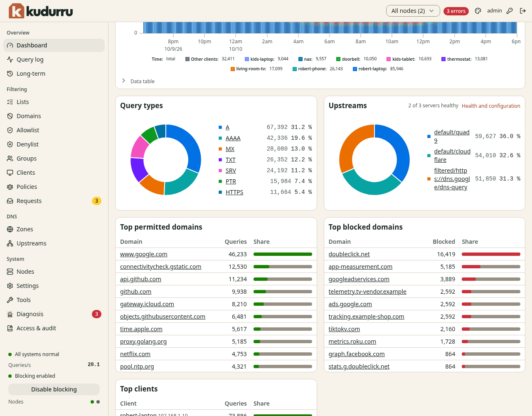Click the Groups people icon
The width and height of the screenshot is (532, 416).
tap(10, 158)
